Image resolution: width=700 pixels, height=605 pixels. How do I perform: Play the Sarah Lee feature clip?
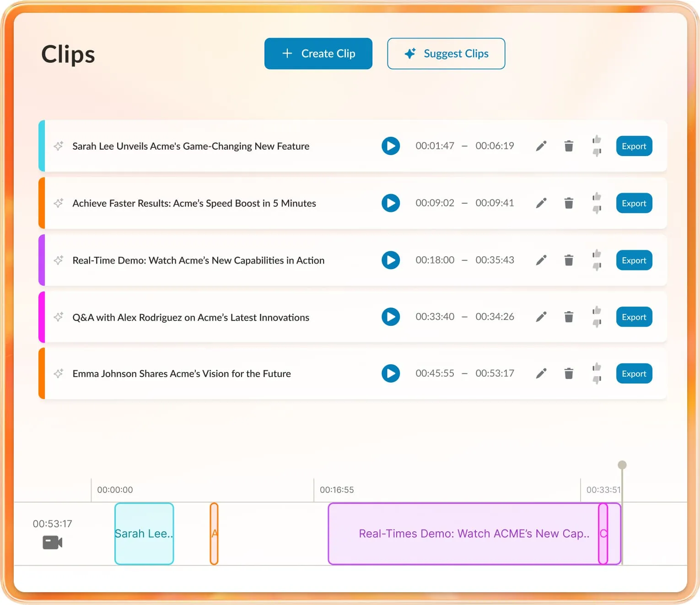(391, 146)
